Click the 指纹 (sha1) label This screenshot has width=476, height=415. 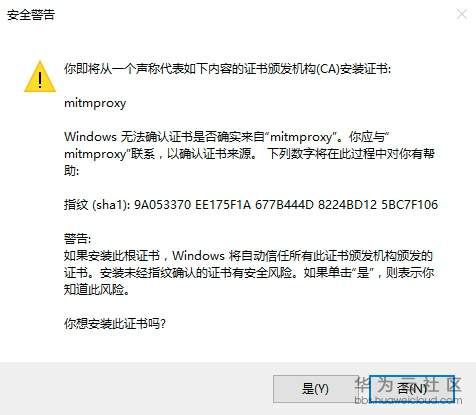[97, 204]
